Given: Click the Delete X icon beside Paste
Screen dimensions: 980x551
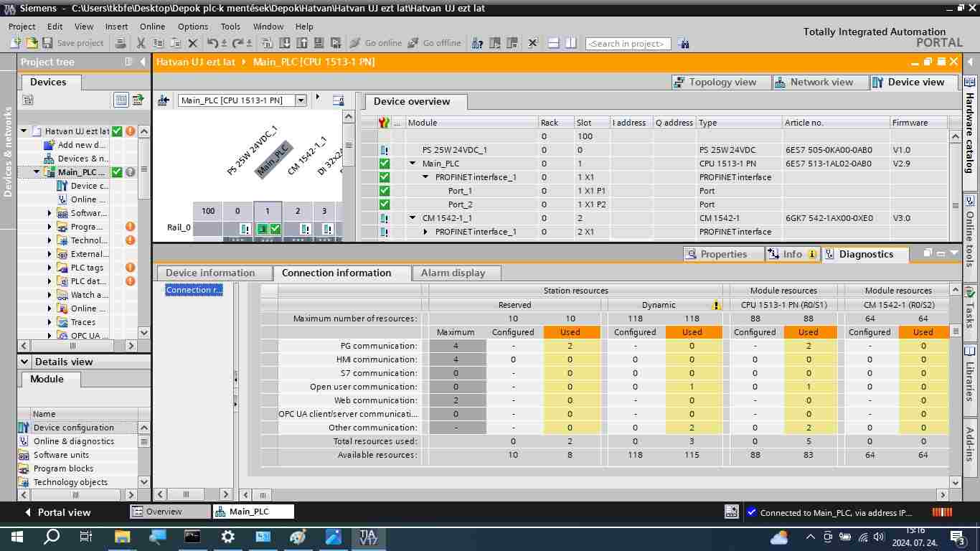Looking at the screenshot, I should pyautogui.click(x=192, y=43).
